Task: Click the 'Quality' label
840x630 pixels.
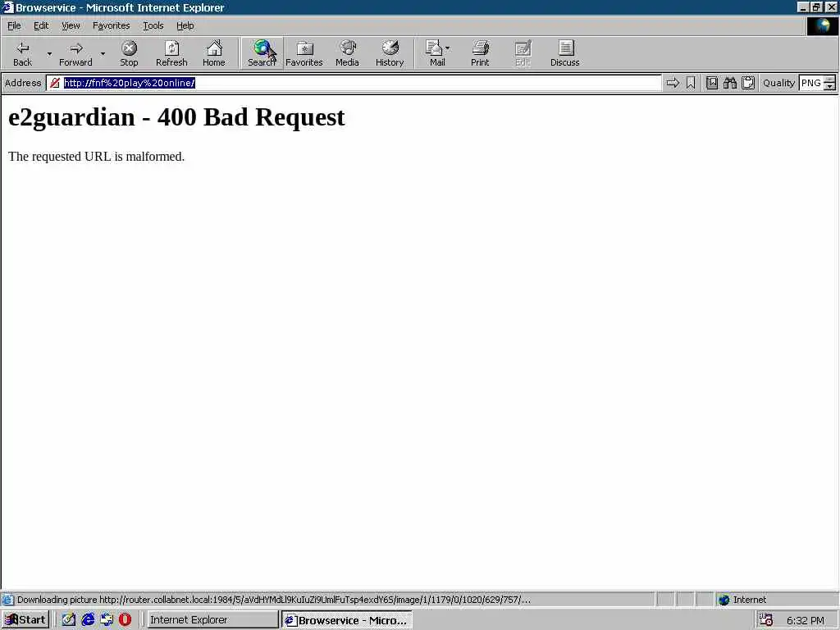Action: (778, 83)
